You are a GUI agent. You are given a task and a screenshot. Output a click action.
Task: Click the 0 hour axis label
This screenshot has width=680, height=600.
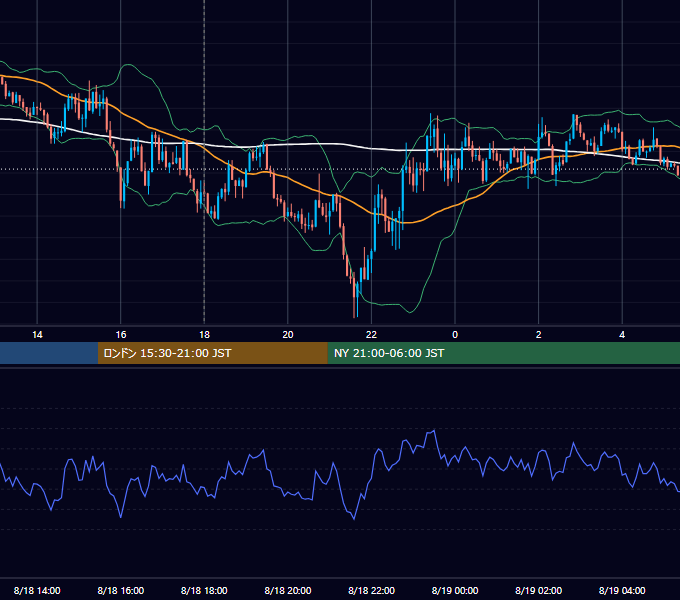coord(455,335)
